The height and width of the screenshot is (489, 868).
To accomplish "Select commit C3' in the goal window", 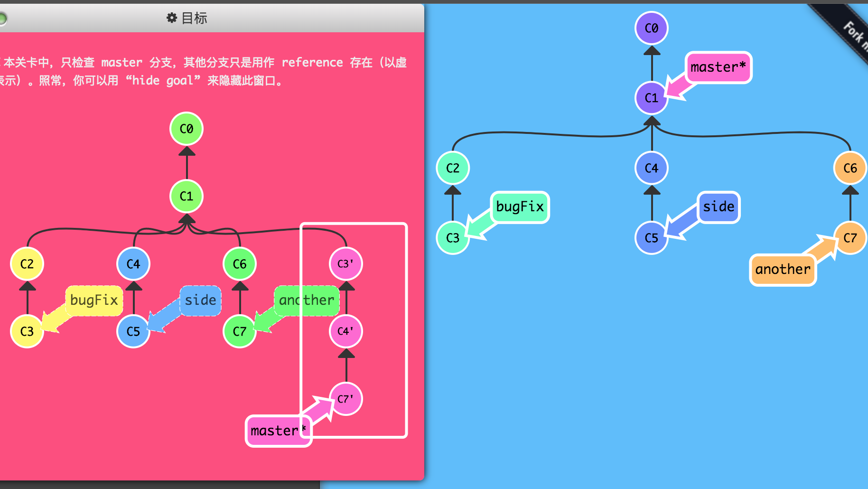I will pyautogui.click(x=345, y=263).
